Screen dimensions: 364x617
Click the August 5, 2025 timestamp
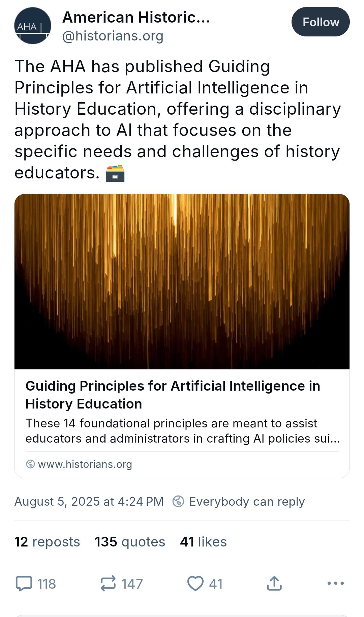(89, 502)
